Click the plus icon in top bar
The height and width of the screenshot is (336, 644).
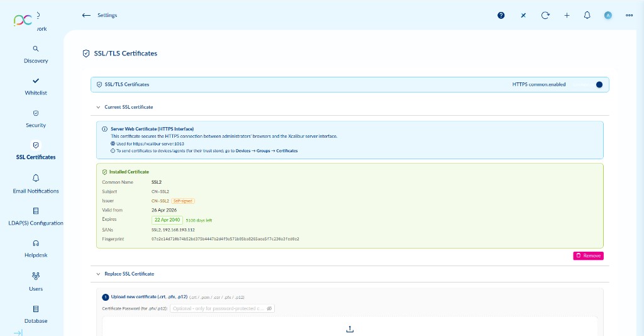tap(567, 15)
